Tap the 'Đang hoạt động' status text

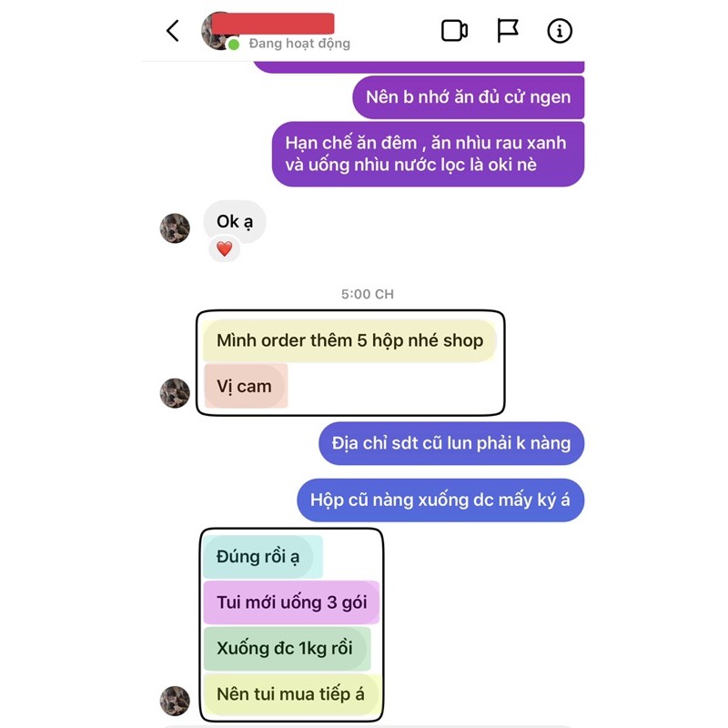299,44
